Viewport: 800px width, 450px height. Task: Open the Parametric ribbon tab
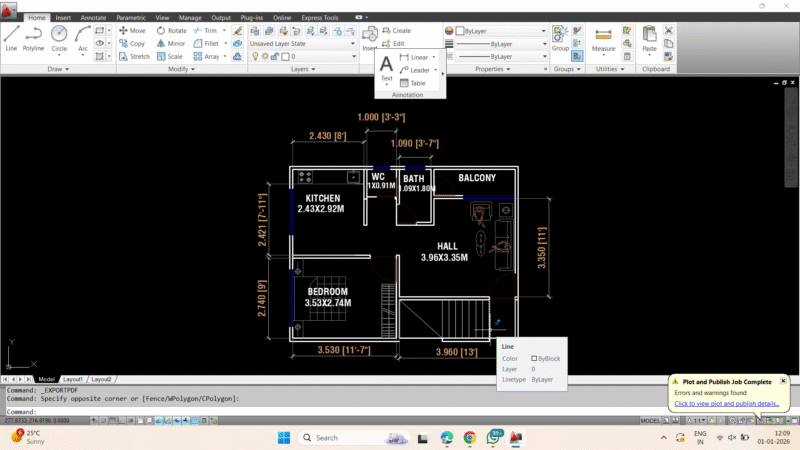click(131, 17)
